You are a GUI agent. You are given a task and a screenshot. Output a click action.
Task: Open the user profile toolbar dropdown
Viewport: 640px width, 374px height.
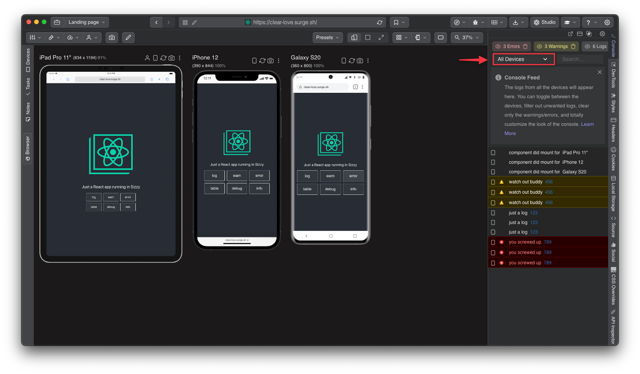[x=91, y=38]
